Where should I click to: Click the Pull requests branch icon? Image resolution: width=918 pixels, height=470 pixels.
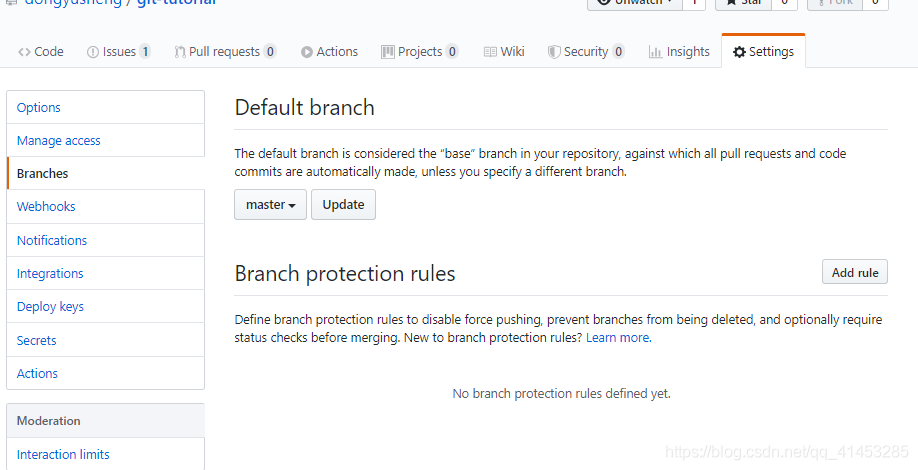tap(180, 52)
